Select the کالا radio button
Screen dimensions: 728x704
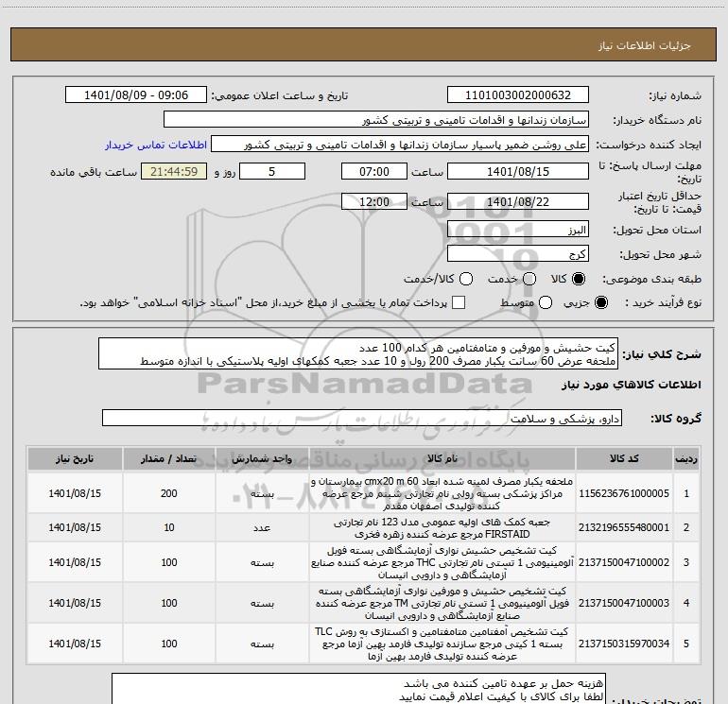pos(579,279)
